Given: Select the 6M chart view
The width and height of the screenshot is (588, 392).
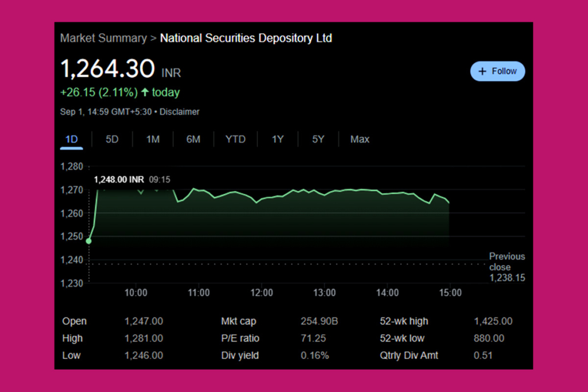Looking at the screenshot, I should pyautogui.click(x=193, y=139).
